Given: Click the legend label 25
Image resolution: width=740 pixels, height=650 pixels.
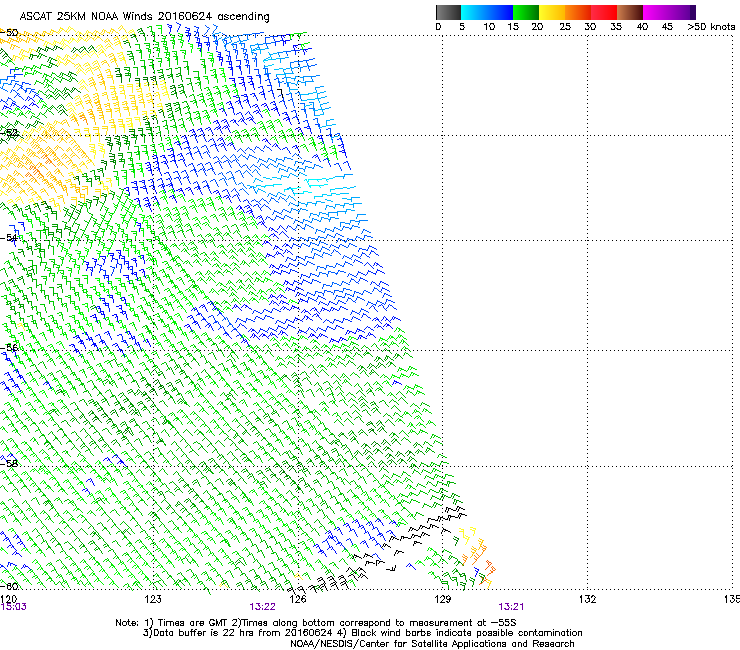Looking at the screenshot, I should pos(565,27).
